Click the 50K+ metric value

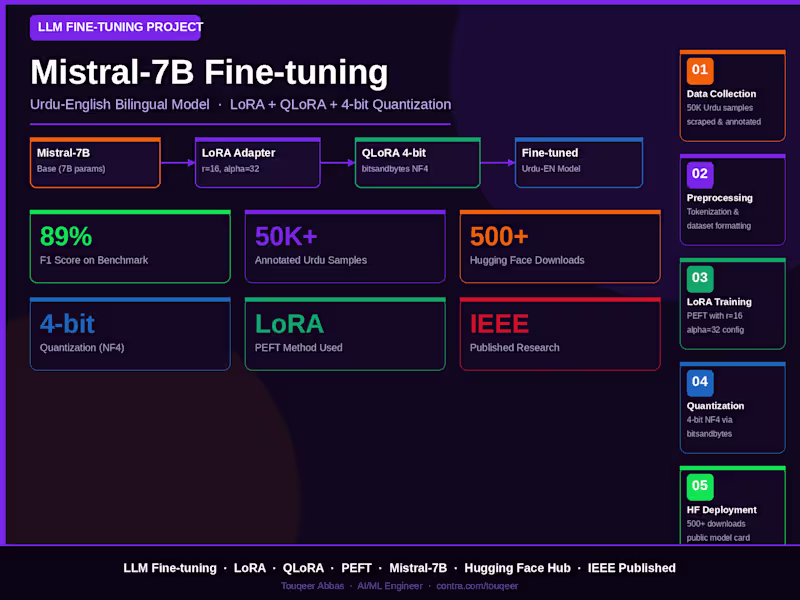point(286,236)
